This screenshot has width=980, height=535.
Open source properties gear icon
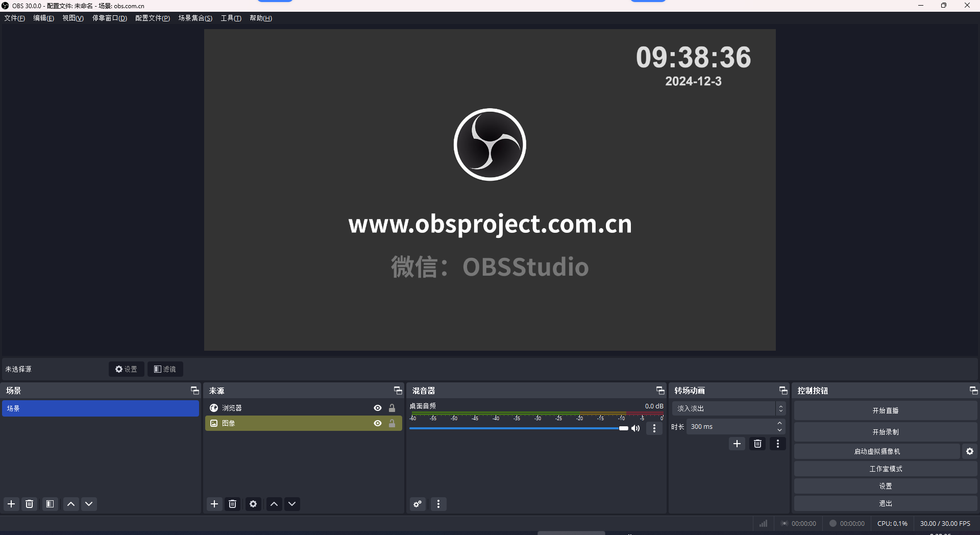point(253,504)
